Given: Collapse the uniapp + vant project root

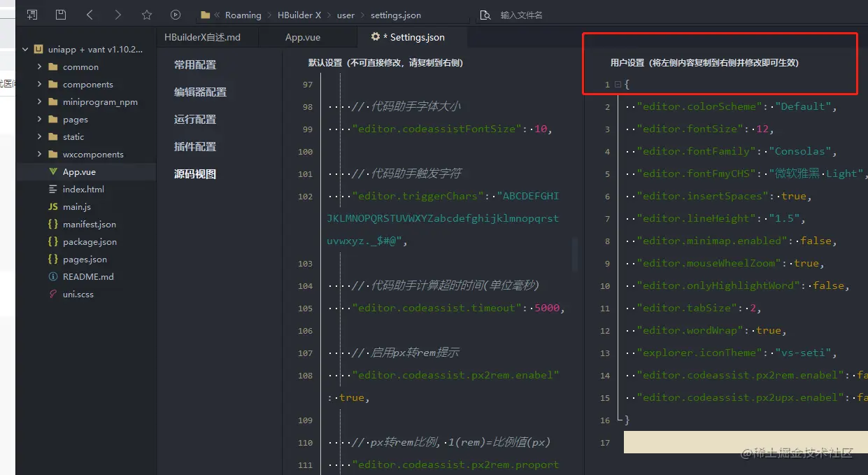Looking at the screenshot, I should click(25, 50).
